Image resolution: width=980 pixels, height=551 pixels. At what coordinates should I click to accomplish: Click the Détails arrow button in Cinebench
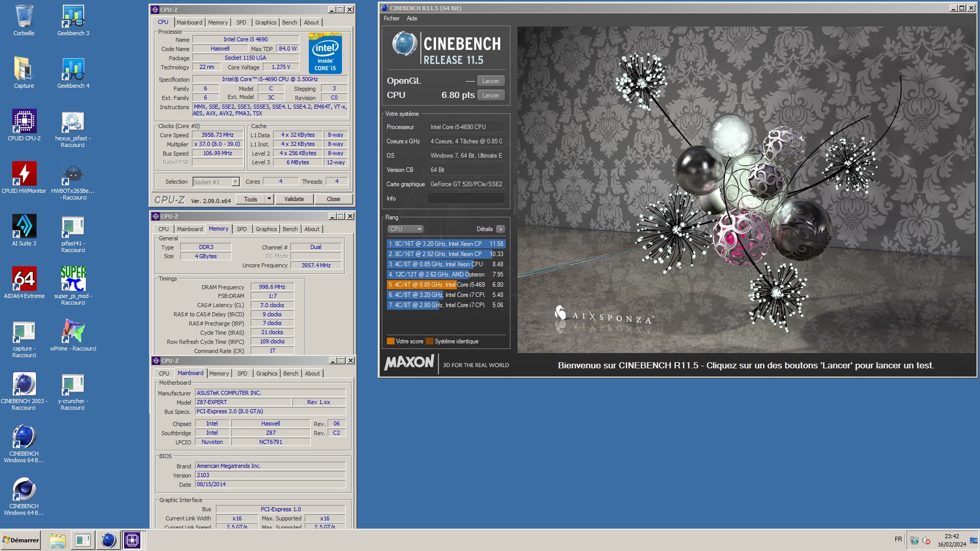click(501, 229)
